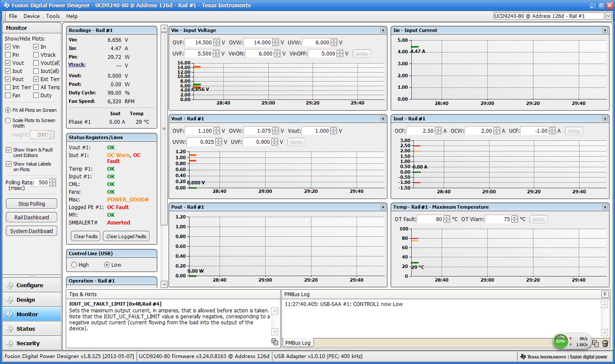Image resolution: width=615 pixels, height=364 pixels.
Task: Click the Stop Polling button
Action: coord(32,204)
